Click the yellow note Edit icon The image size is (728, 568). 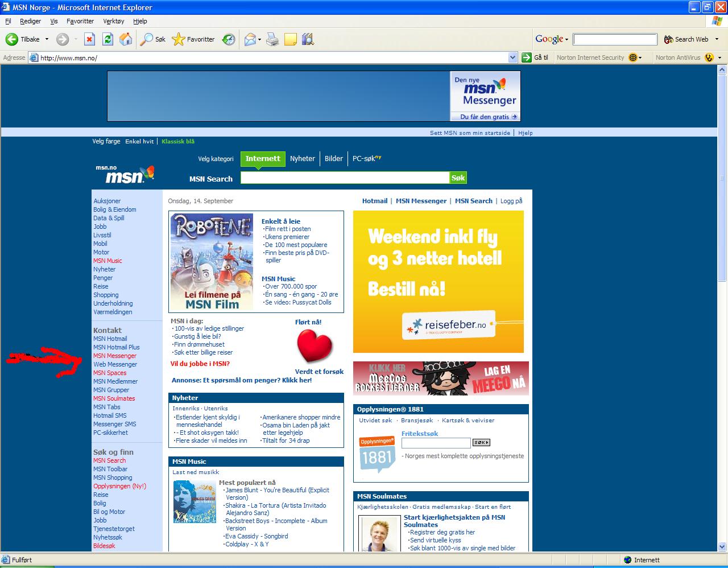coord(291,39)
